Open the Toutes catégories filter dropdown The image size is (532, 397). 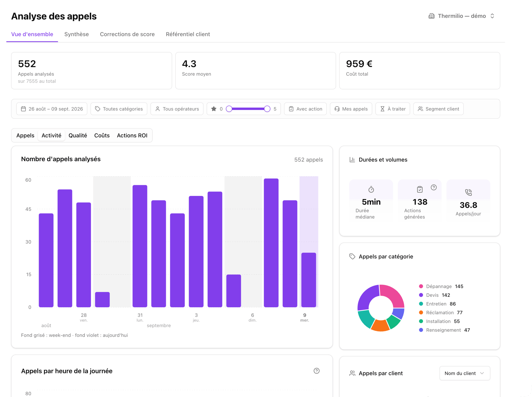pos(119,109)
